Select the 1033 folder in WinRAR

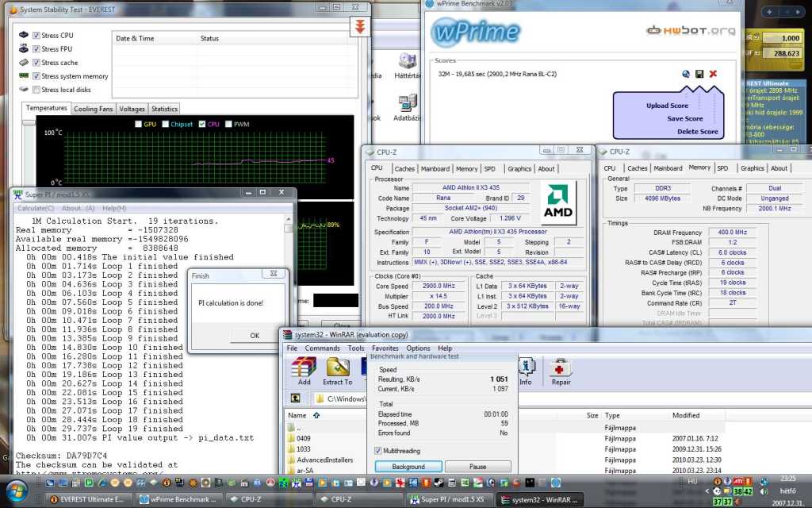click(304, 449)
